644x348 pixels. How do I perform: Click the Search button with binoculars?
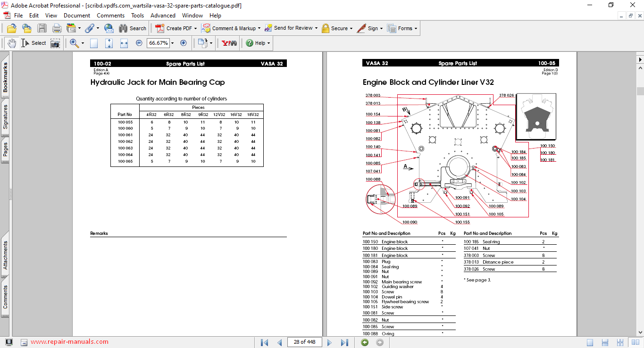(133, 28)
